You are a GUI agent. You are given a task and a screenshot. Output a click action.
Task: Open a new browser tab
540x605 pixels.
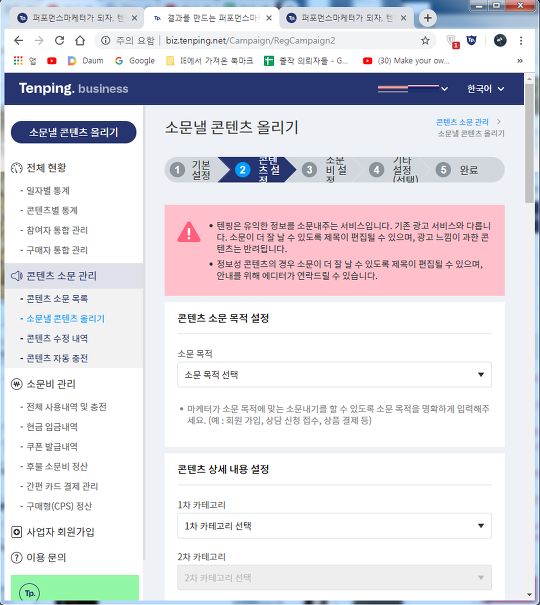pos(427,18)
